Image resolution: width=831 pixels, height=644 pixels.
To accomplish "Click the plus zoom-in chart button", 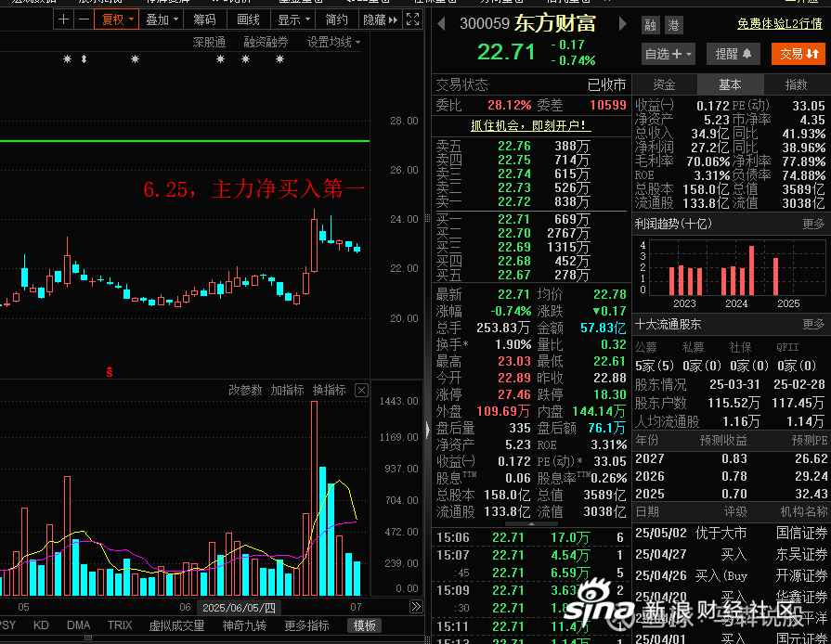I will tap(63, 19).
